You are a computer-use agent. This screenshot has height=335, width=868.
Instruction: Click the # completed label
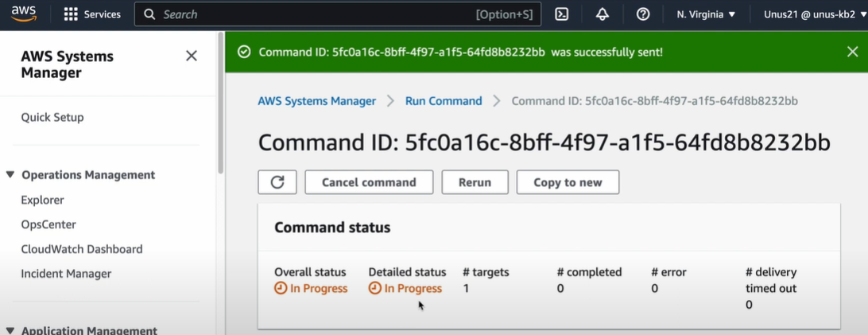[x=589, y=272]
